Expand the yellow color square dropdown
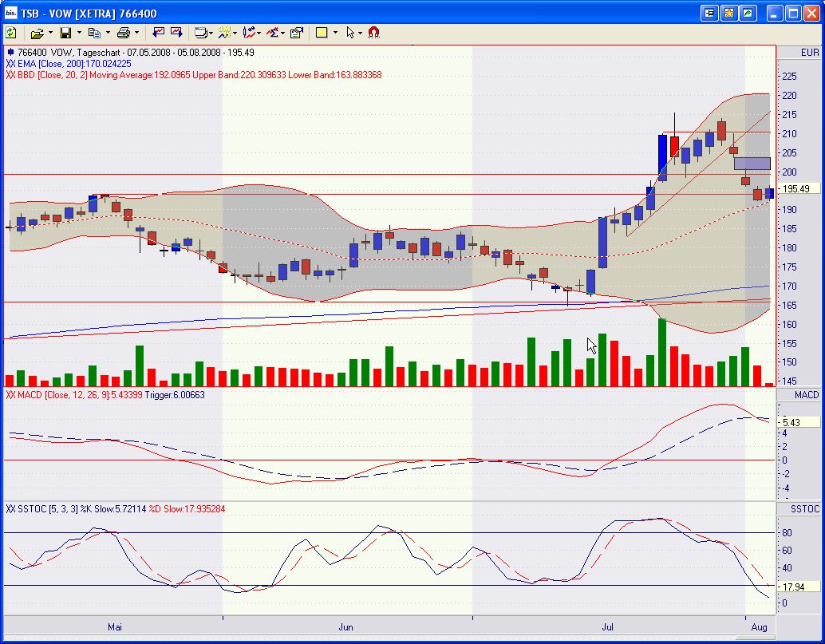Image resolution: width=825 pixels, height=644 pixels. (335, 33)
